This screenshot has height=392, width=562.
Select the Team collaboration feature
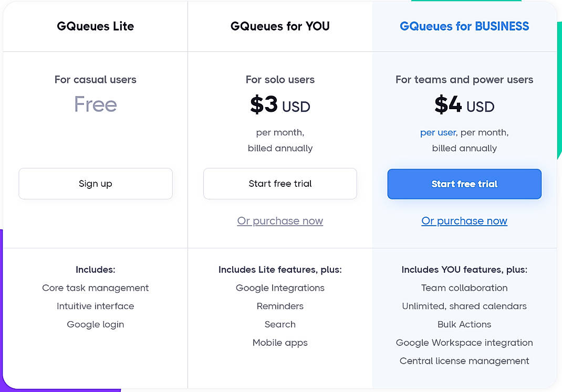click(464, 288)
